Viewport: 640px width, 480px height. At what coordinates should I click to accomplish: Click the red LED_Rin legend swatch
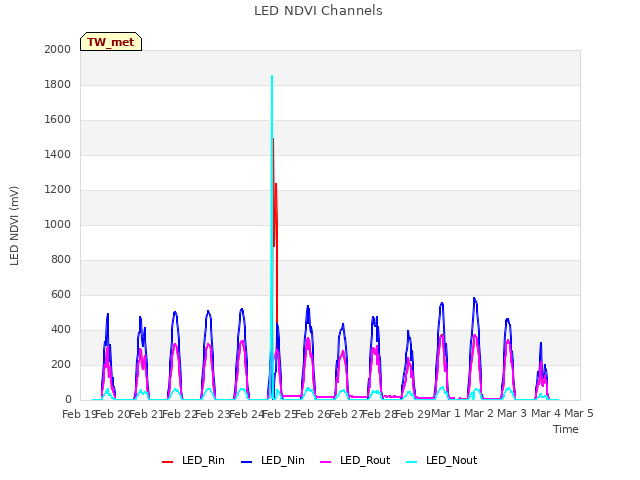point(167,462)
